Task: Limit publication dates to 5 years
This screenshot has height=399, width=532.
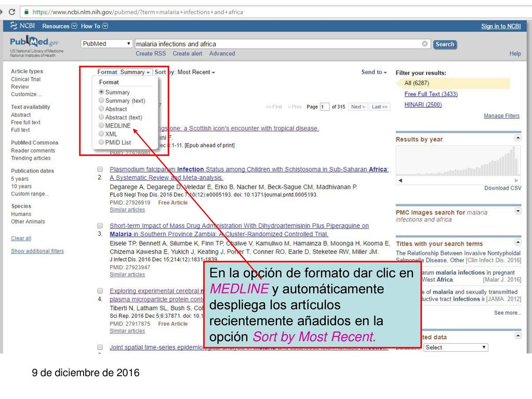Action: pyautogui.click(x=20, y=179)
